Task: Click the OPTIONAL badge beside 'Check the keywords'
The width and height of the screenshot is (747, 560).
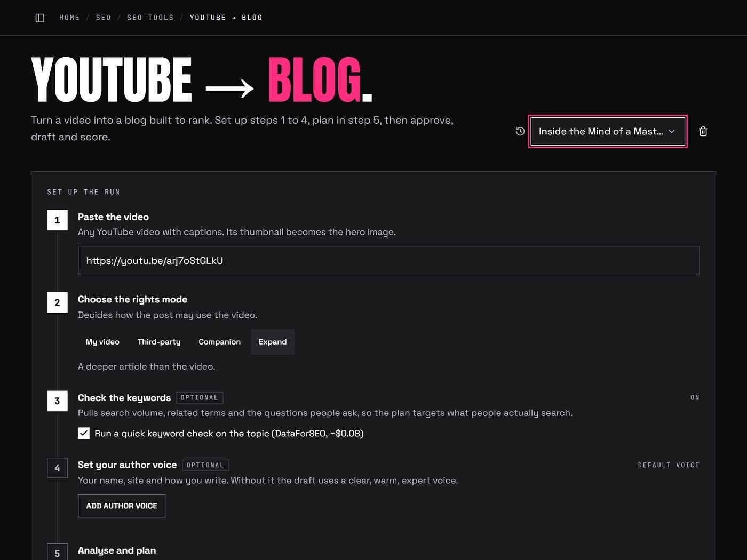Action: click(200, 398)
